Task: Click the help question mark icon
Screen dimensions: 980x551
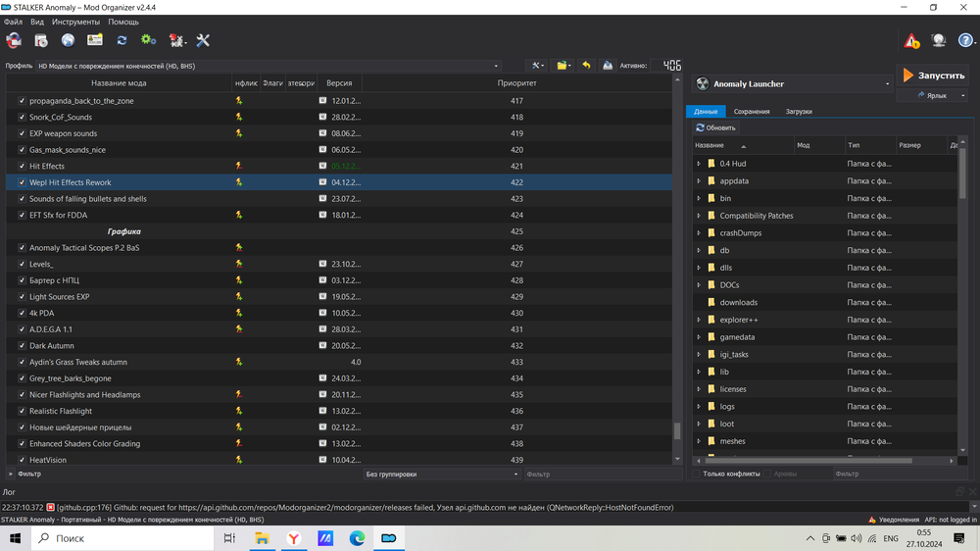Action: (965, 41)
